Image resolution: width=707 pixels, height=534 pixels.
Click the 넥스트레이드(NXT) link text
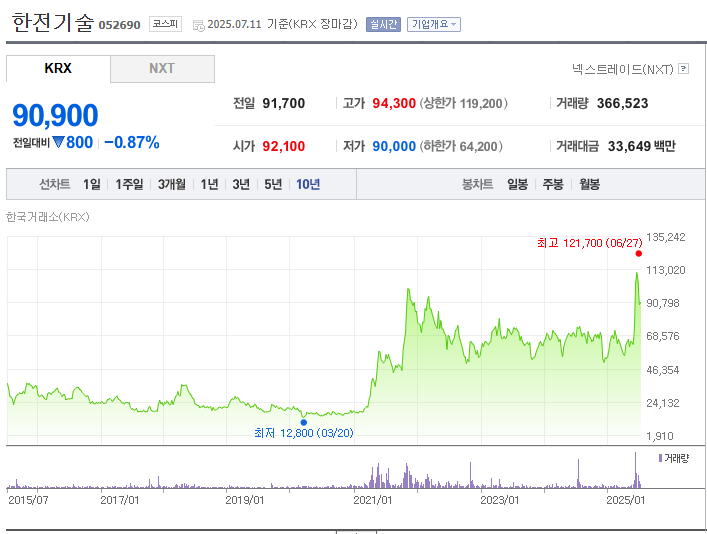tap(623, 69)
